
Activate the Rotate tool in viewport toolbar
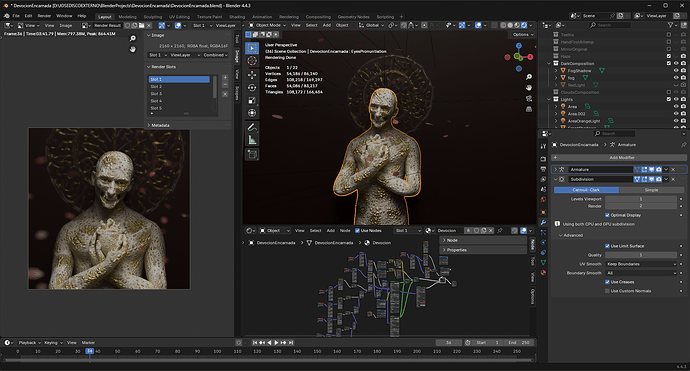252,87
